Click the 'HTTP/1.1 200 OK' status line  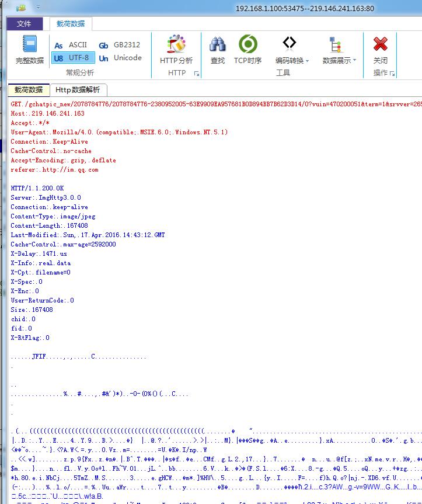pos(37,188)
